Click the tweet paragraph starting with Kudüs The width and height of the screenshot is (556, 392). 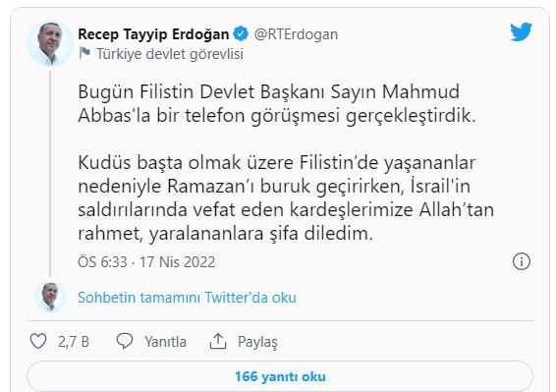tap(286, 197)
